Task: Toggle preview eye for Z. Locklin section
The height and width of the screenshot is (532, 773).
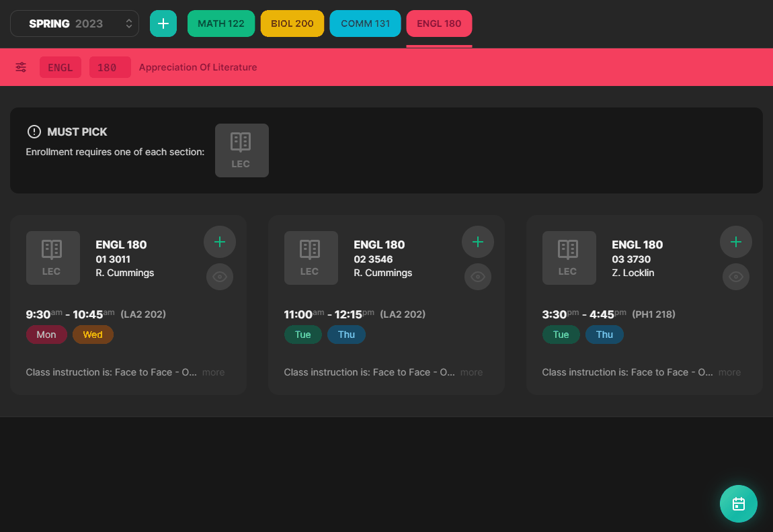Action: 735,277
